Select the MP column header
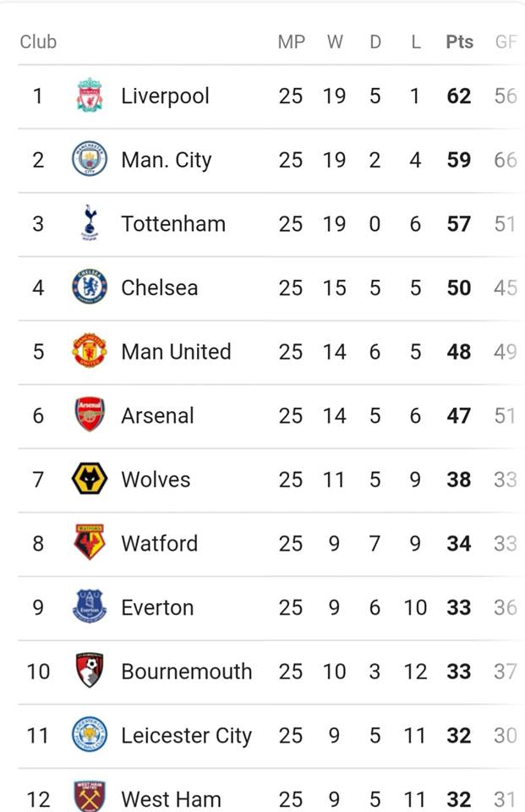The height and width of the screenshot is (812, 525). pos(292,42)
